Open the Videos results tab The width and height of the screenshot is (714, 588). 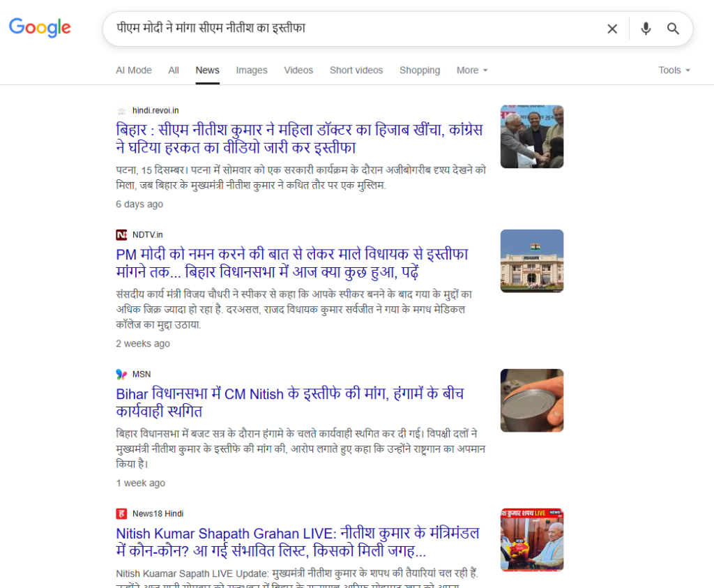tap(298, 70)
